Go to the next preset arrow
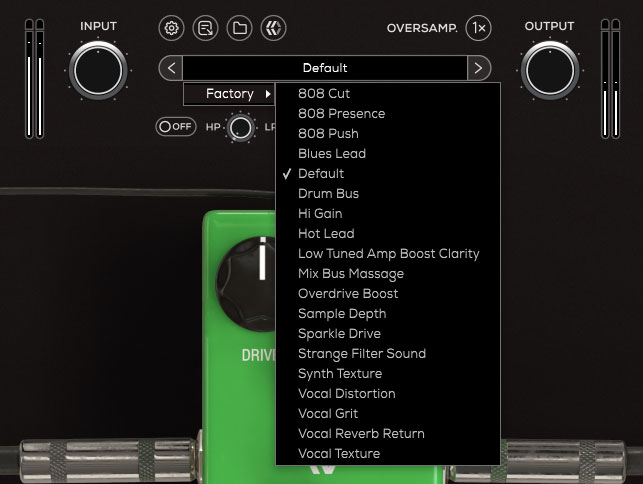643x484 pixels. (x=479, y=68)
